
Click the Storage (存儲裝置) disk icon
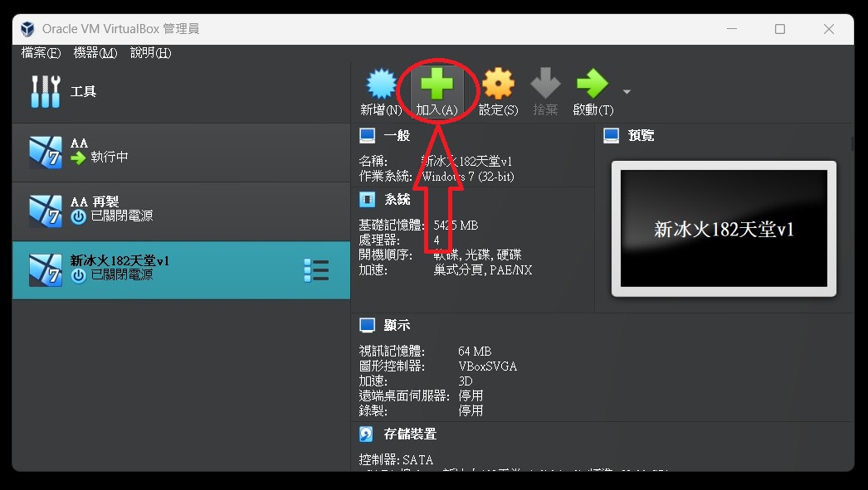coord(367,434)
